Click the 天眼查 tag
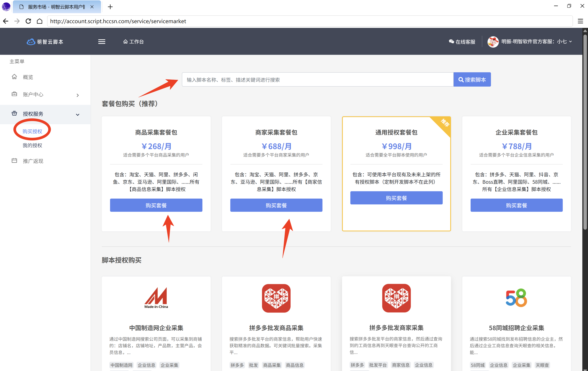588x371 pixels. (x=542, y=365)
